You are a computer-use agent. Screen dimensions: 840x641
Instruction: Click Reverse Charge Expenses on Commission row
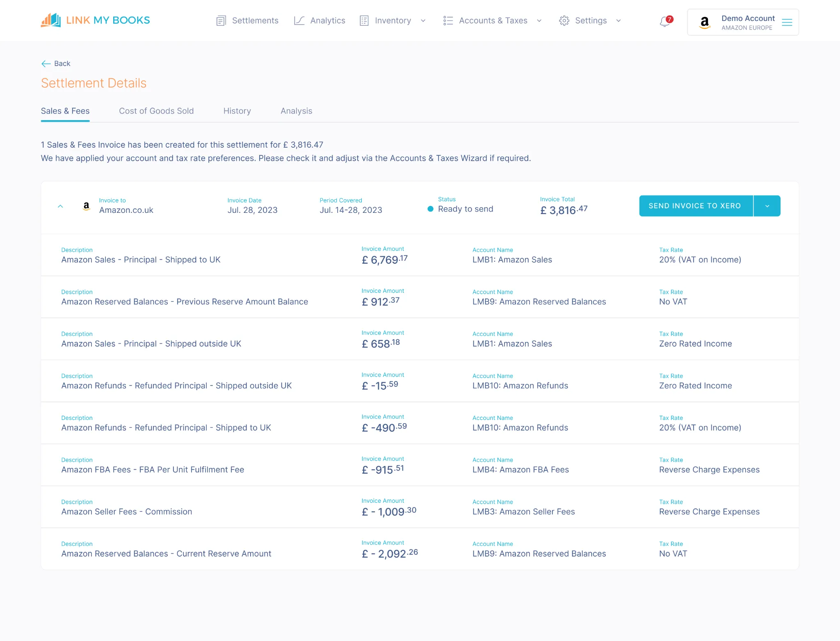[x=709, y=512]
